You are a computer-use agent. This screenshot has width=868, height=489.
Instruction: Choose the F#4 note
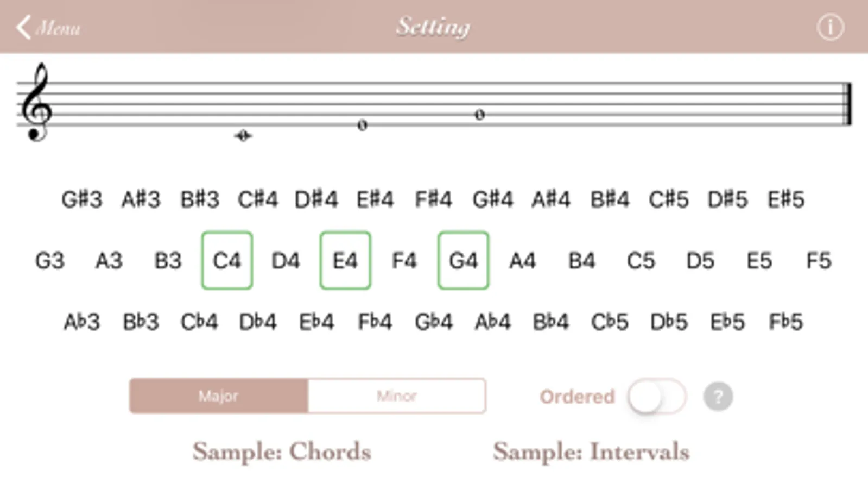[433, 199]
